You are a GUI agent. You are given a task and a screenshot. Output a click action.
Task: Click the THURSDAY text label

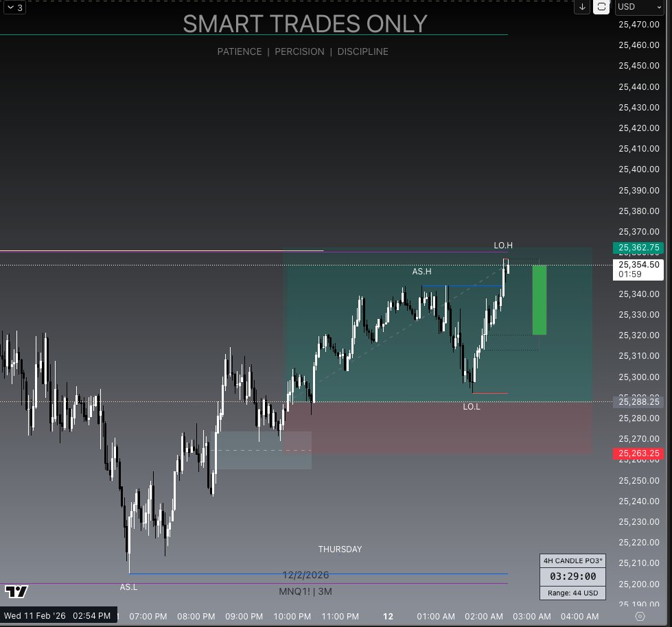340,549
